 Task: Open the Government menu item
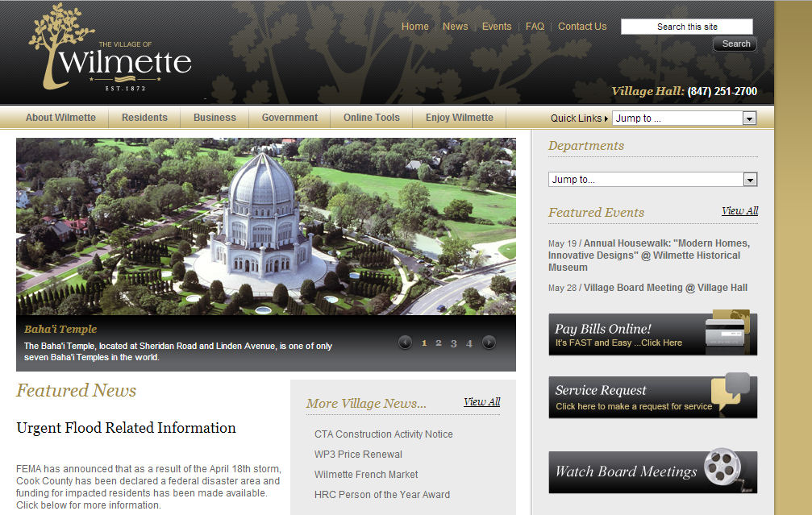pyautogui.click(x=289, y=118)
